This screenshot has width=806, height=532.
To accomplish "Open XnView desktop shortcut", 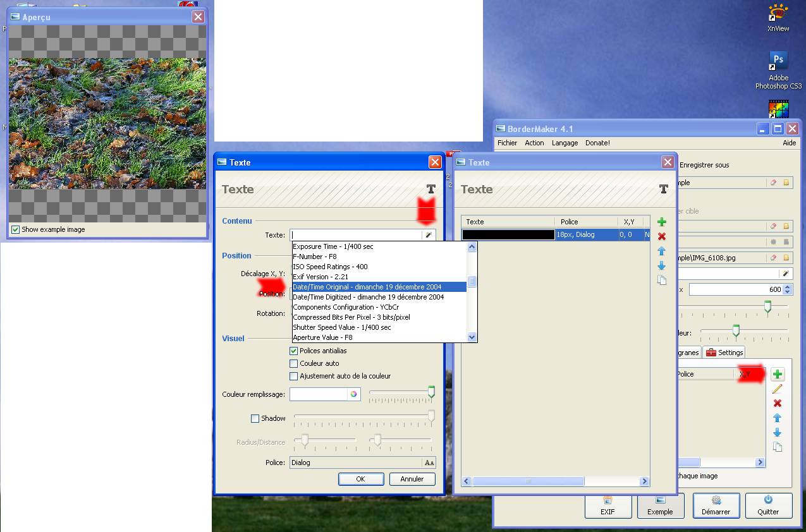I will pos(778,18).
